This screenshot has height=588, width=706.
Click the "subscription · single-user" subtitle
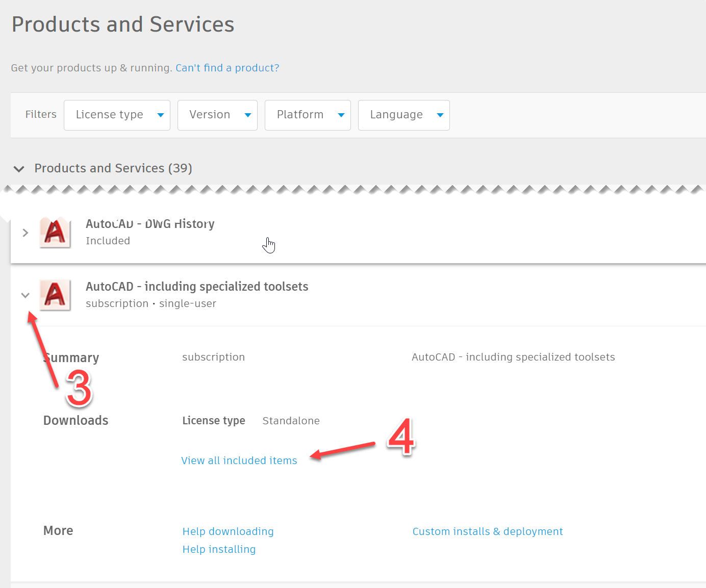[151, 303]
